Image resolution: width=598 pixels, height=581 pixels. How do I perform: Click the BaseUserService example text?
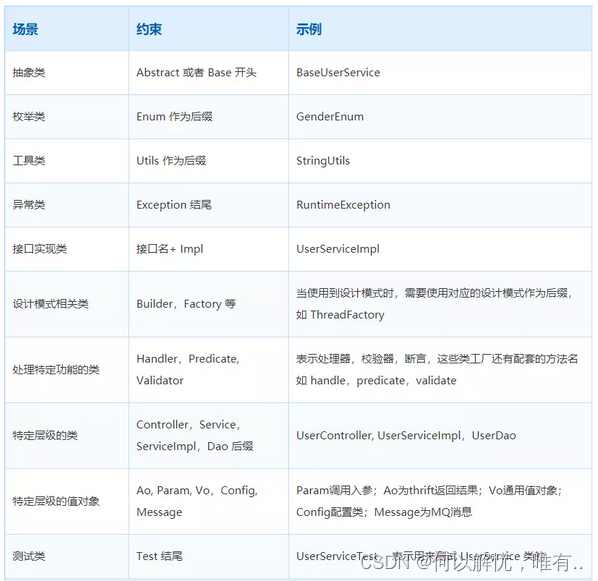pos(338,72)
